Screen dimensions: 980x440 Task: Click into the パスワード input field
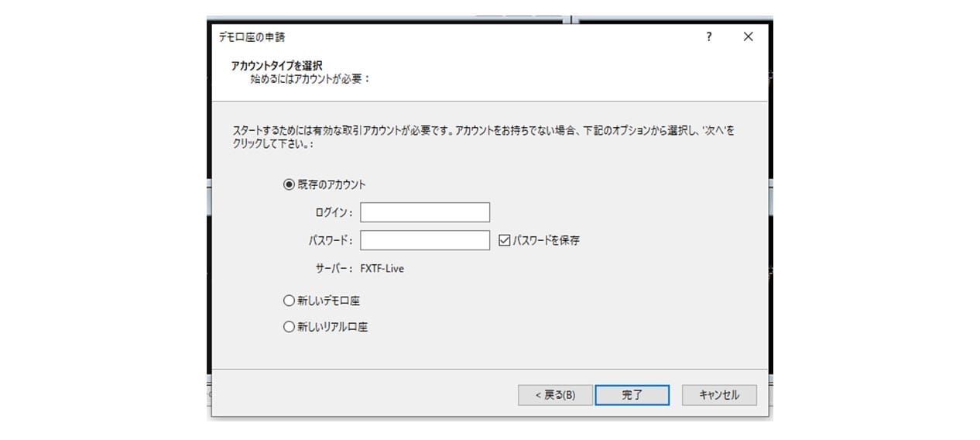(x=424, y=240)
